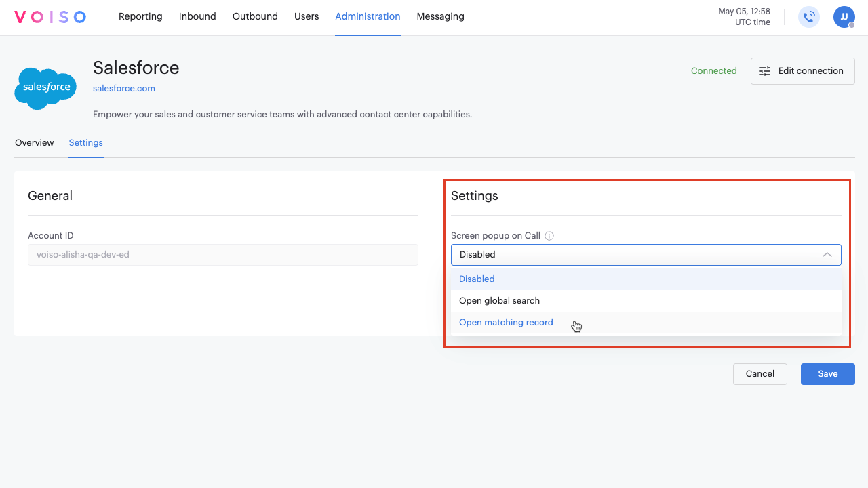Click the info icon beside Screen popup on Call
Viewport: 868px width, 488px height.
click(549, 236)
